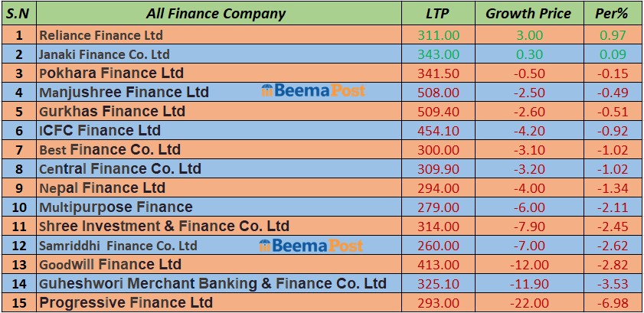
Task: Select the Growth Price column header
Action: pyautogui.click(x=528, y=14)
